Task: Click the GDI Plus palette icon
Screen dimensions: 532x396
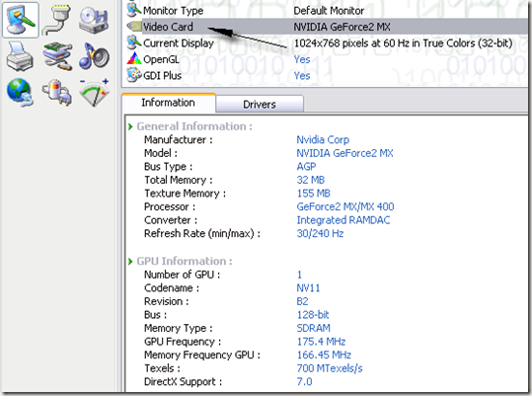Action: click(x=133, y=75)
